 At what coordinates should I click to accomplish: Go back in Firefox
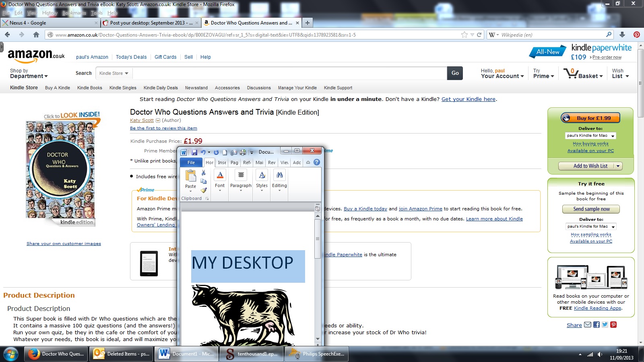pyautogui.click(x=7, y=35)
